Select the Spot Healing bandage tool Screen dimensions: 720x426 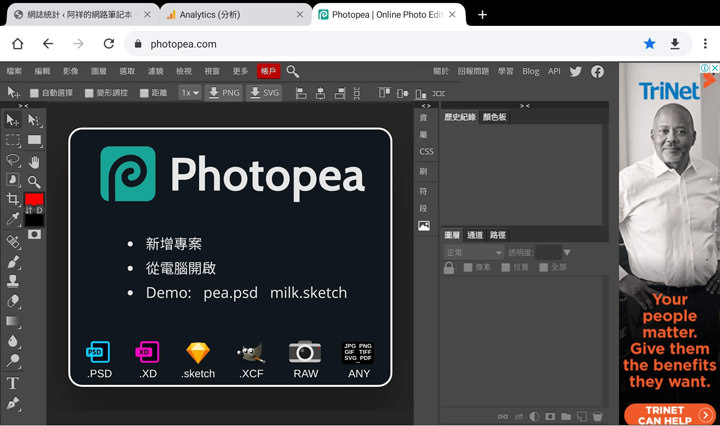pyautogui.click(x=12, y=241)
